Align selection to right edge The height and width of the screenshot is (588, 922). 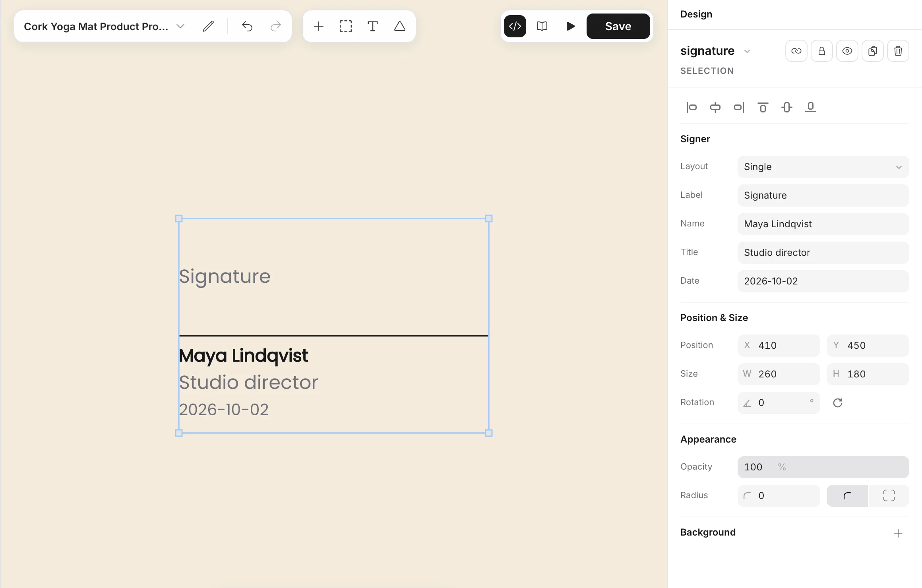tap(739, 107)
